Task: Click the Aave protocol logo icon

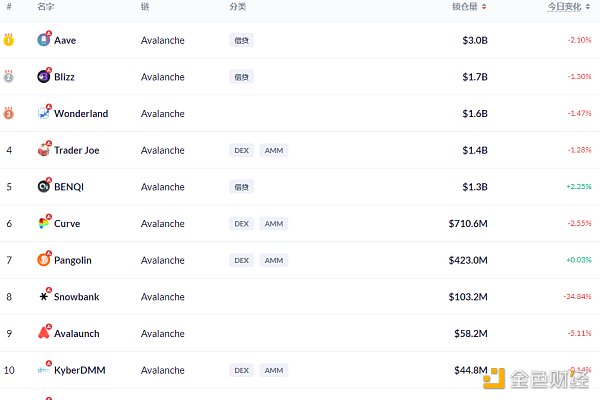Action: (x=44, y=40)
